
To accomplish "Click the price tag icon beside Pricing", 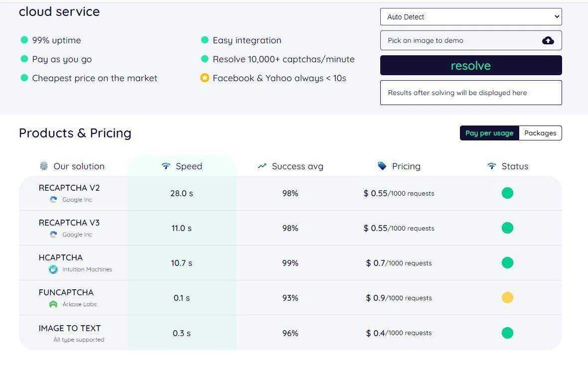I will [382, 166].
